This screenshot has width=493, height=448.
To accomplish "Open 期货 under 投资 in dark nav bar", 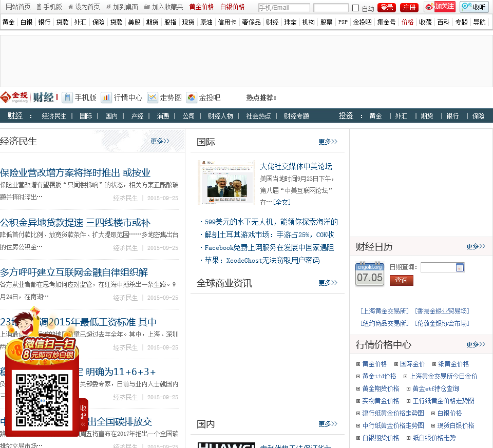I will pos(427,116).
